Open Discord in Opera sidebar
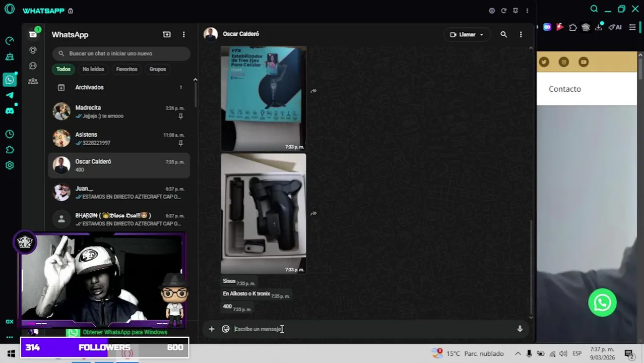The image size is (644, 363). tap(10, 111)
